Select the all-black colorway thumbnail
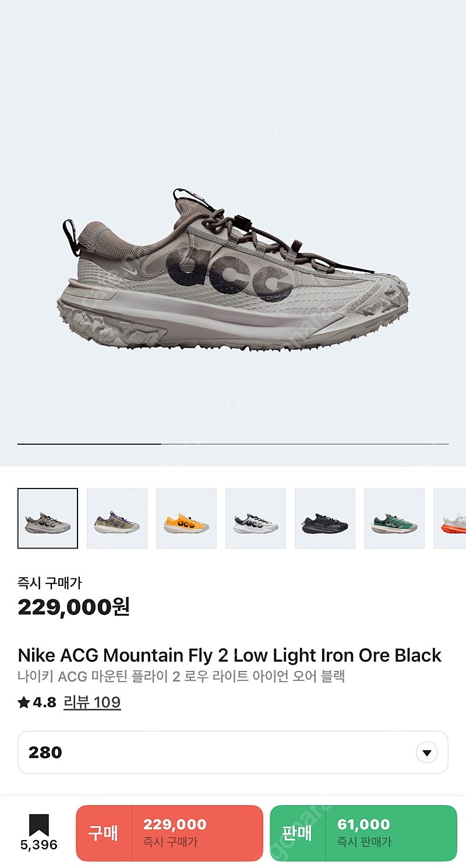Screen dimensions: 466x868 (x=325, y=518)
